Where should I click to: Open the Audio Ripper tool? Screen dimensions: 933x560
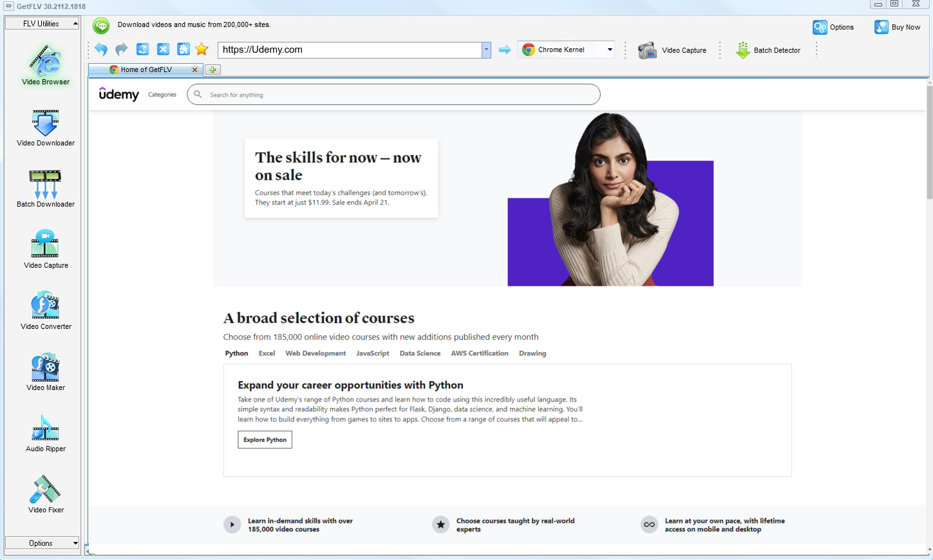[x=46, y=433]
